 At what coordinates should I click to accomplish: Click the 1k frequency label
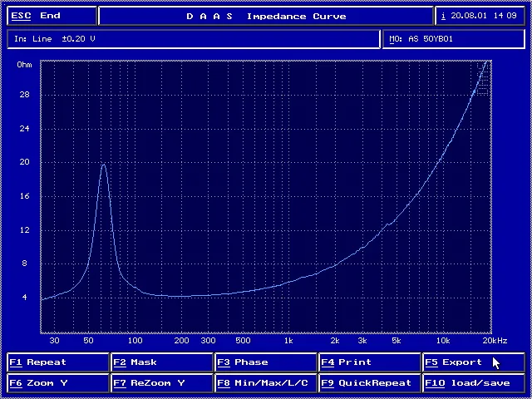[288, 340]
